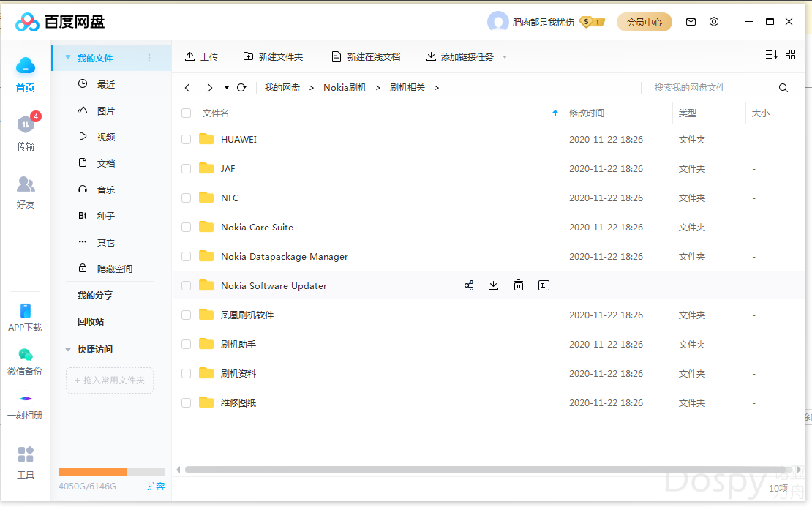This screenshot has height=507, width=812.
Task: Go forward with right arrow
Action: pos(209,88)
